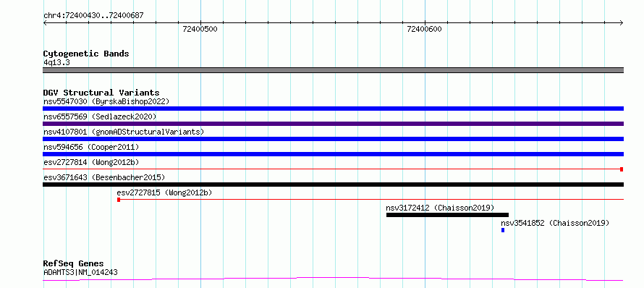The image size is (644, 288).
Task: Click the nsv6557569 (Sedlazeck2020) label
Action: [100, 117]
